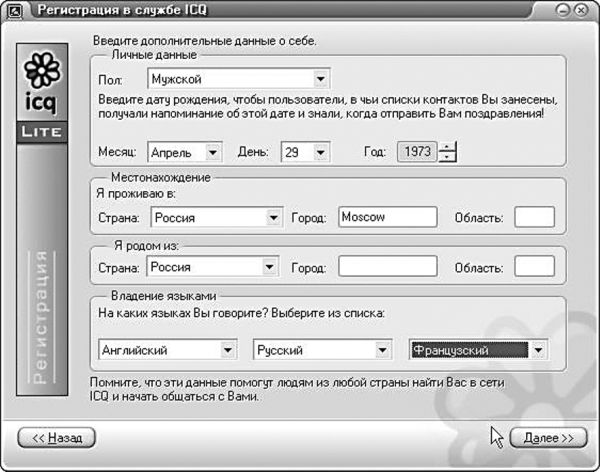Viewport: 600px width, 472px height.
Task: Click the empty Город field in Я родом из
Action: 388,266
